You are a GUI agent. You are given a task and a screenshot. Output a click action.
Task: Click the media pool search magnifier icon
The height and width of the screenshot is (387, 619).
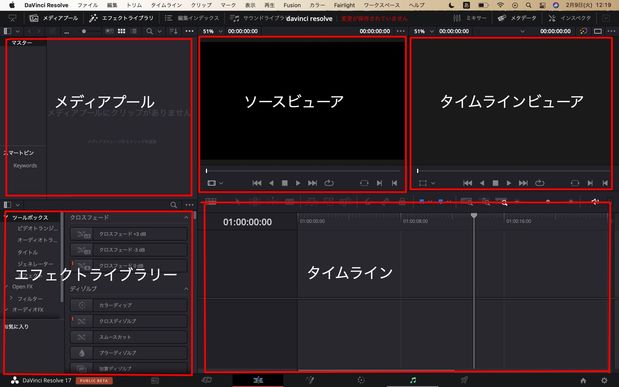point(149,31)
